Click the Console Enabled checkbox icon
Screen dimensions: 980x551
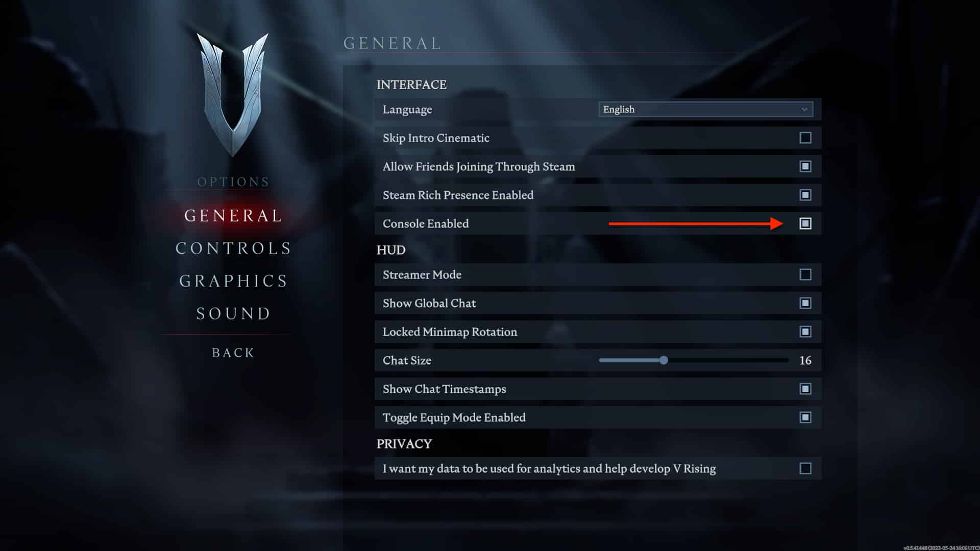[x=805, y=223]
